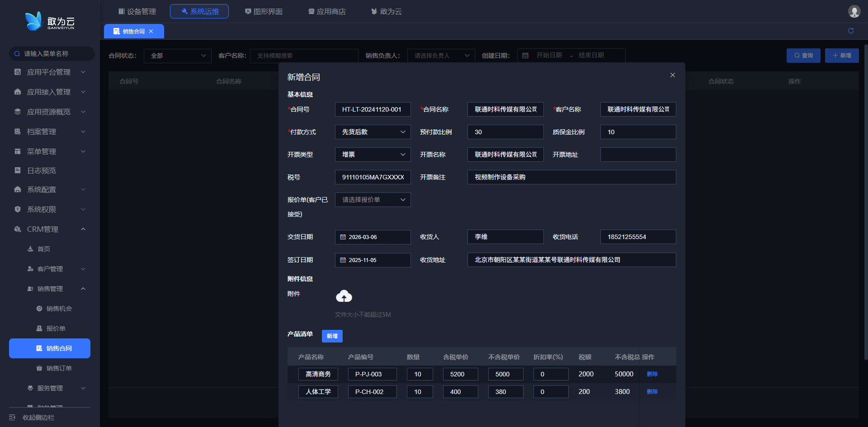This screenshot has height=427, width=868.
Task: Collapse the CRM管理 sidebar menu
Action: pyautogui.click(x=83, y=229)
